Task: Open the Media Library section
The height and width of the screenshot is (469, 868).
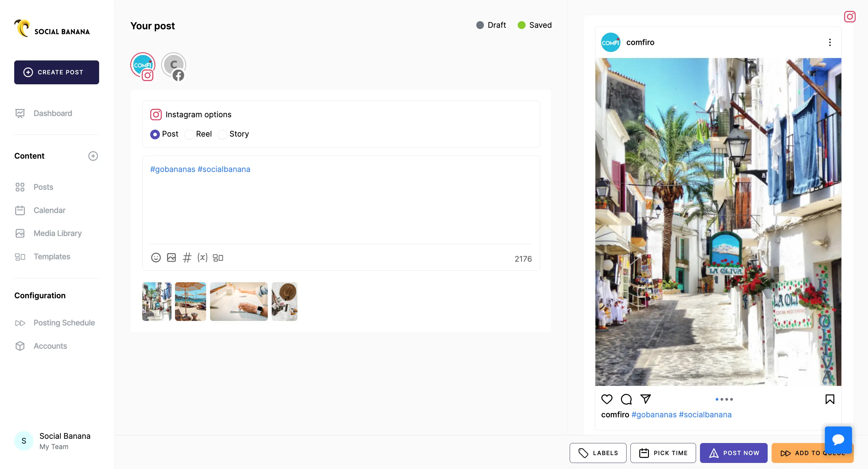Action: tap(58, 233)
